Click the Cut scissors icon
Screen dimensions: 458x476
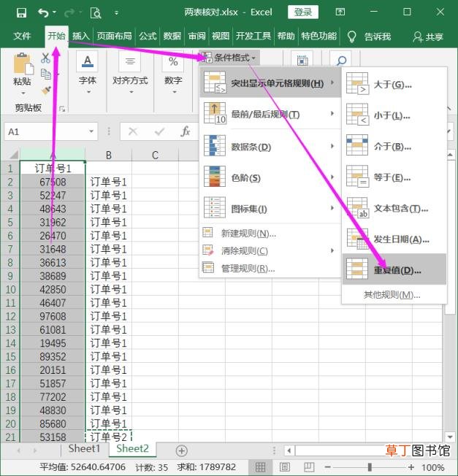pyautogui.click(x=45, y=58)
